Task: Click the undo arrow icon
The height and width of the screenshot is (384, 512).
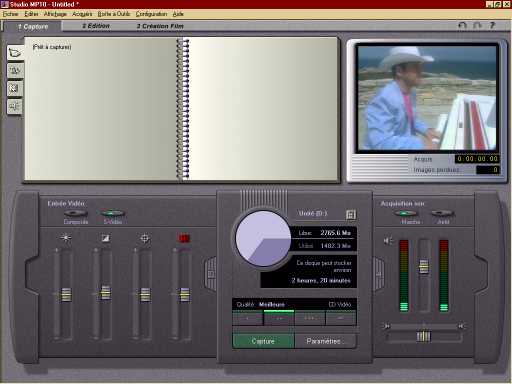Action: 462,25
